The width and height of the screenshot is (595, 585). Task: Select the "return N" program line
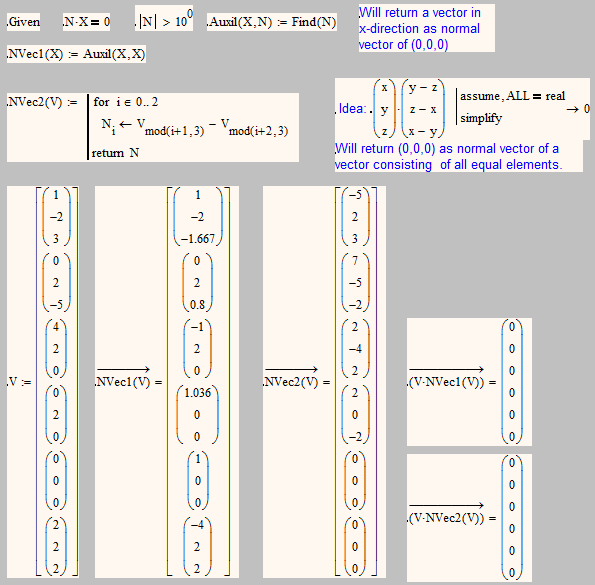115,153
